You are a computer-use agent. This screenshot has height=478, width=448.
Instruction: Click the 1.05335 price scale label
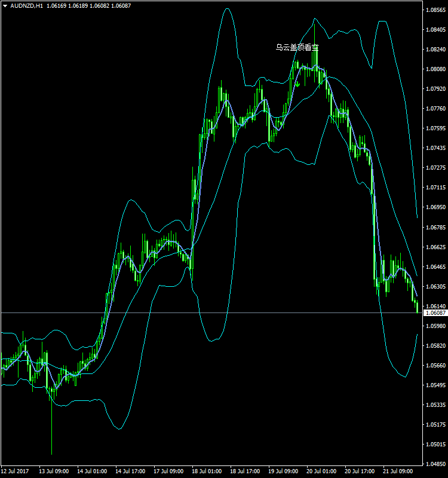(x=436, y=405)
